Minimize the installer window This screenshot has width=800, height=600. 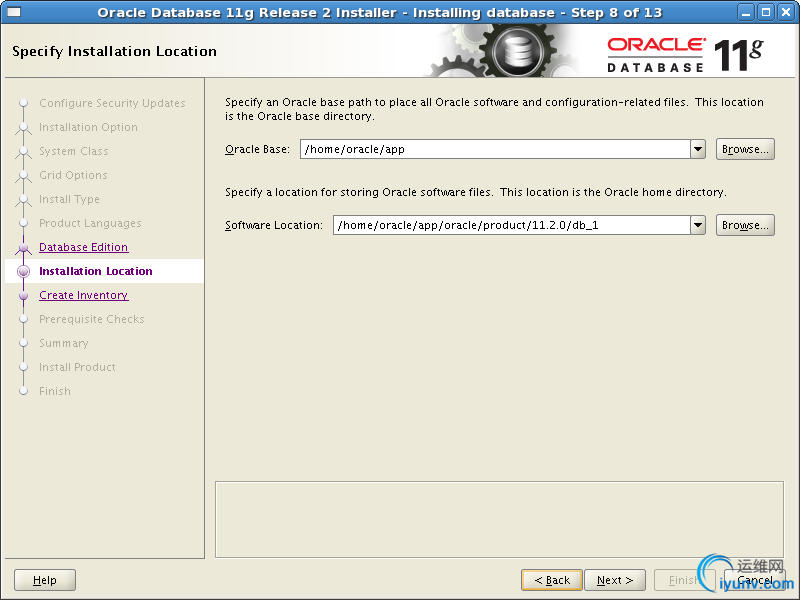pyautogui.click(x=746, y=12)
